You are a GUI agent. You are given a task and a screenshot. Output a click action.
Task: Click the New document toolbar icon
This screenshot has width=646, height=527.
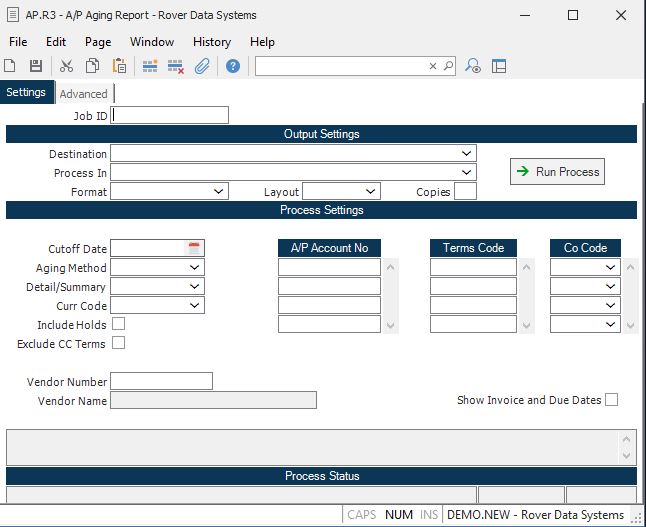[x=10, y=66]
